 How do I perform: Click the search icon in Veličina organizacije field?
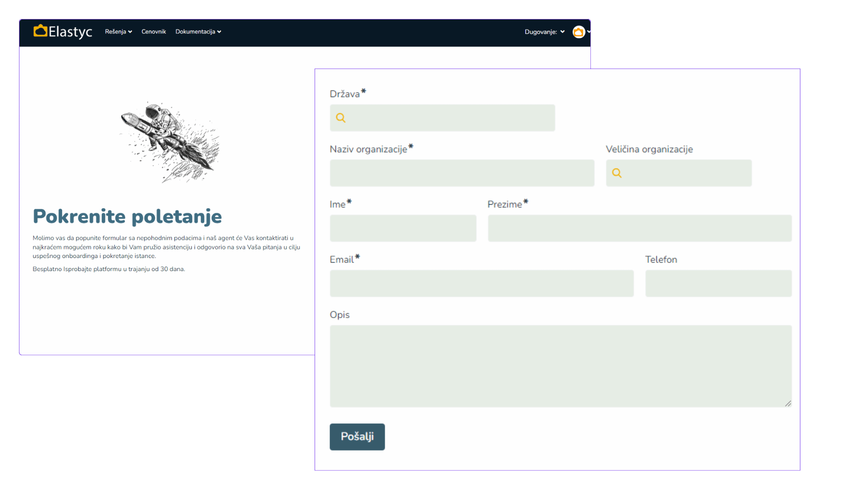(617, 173)
